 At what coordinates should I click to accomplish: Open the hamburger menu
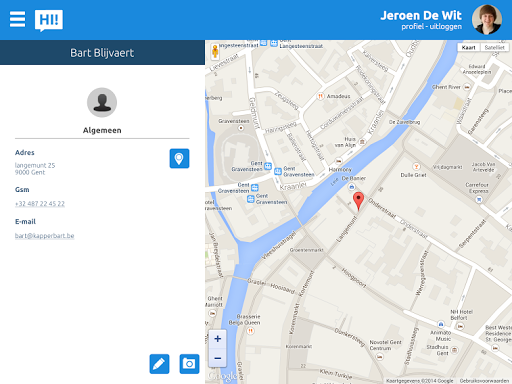point(17,19)
